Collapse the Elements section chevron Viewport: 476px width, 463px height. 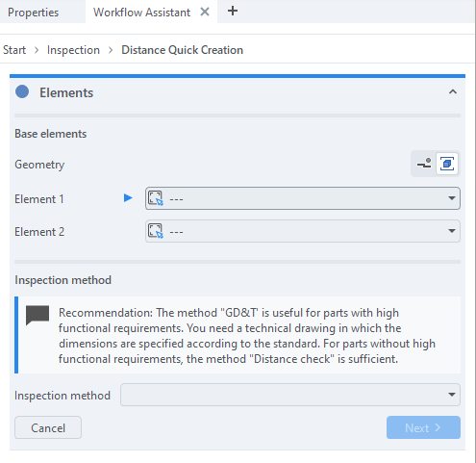pos(453,92)
